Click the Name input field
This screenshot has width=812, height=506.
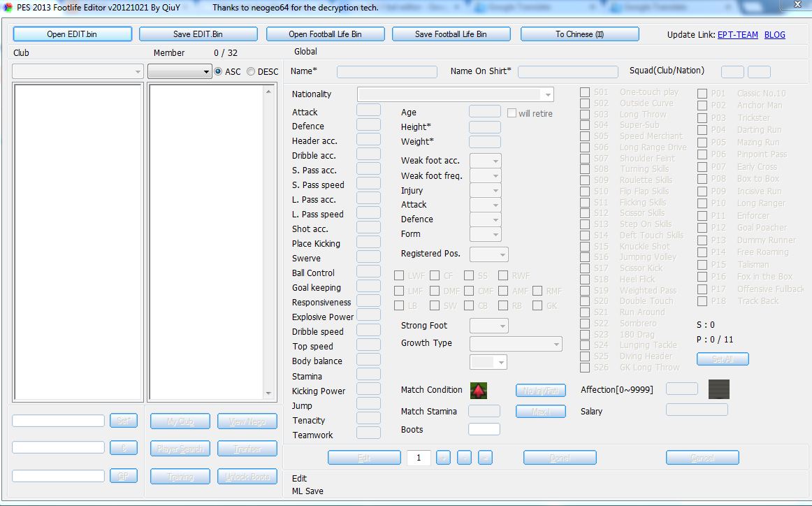coord(387,71)
